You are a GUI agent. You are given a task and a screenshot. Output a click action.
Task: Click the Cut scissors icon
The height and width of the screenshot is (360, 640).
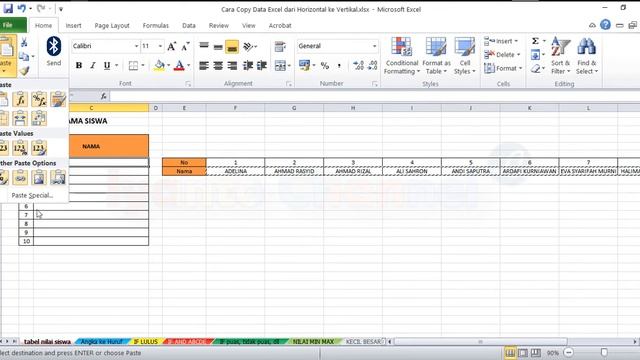(x=24, y=42)
